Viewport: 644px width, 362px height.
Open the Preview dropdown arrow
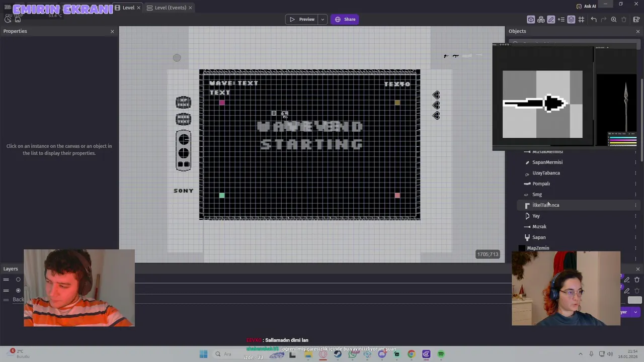pyautogui.click(x=323, y=19)
